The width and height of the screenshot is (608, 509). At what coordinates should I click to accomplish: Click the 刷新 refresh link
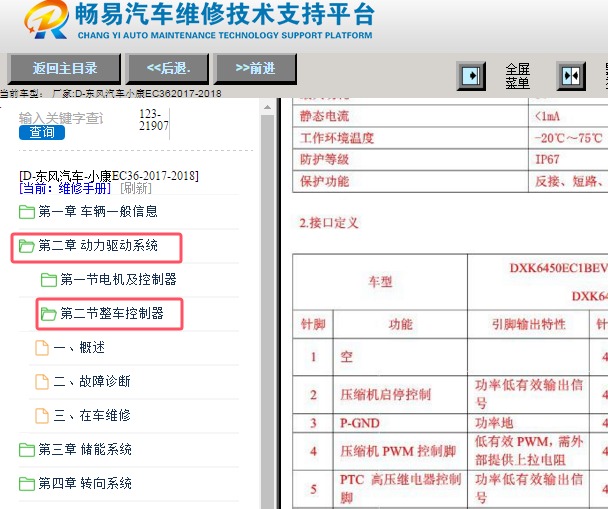point(136,188)
